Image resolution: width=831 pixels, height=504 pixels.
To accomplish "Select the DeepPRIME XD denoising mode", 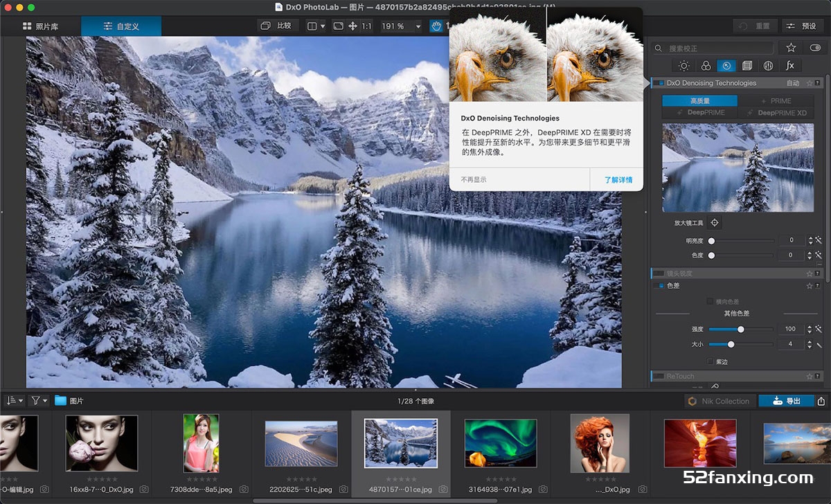I will [x=776, y=112].
